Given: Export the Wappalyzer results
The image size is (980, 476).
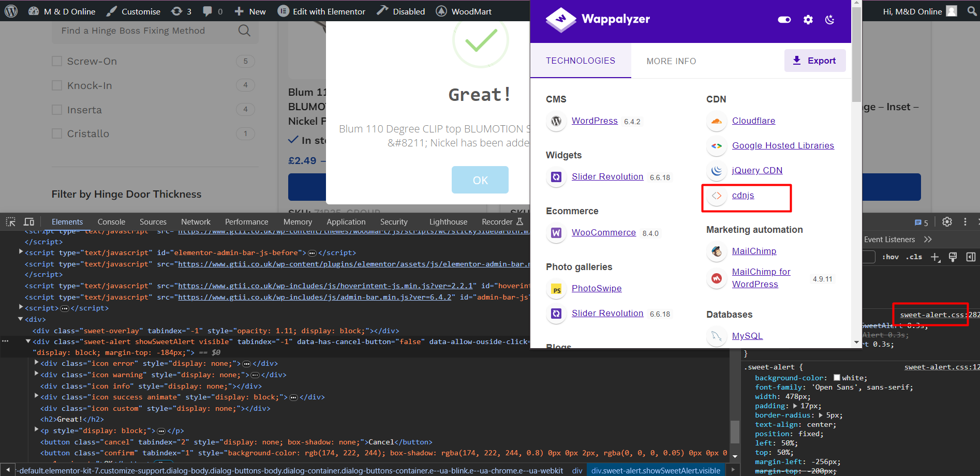Looking at the screenshot, I should (815, 61).
